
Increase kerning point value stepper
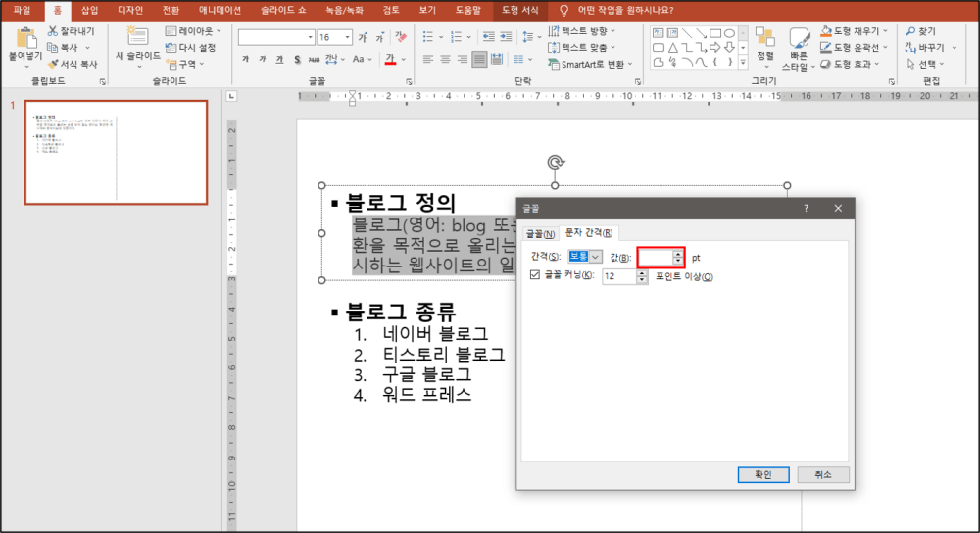(x=642, y=273)
